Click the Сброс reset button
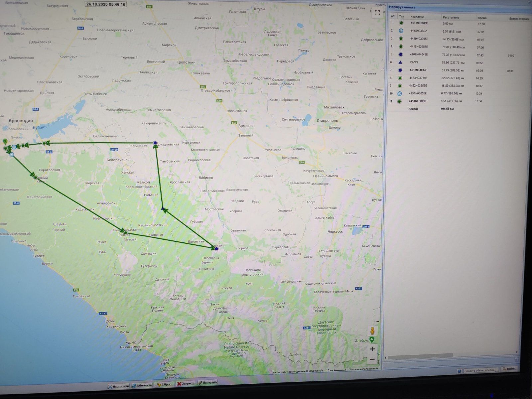The height and width of the screenshot is (399, 532). pos(164,384)
